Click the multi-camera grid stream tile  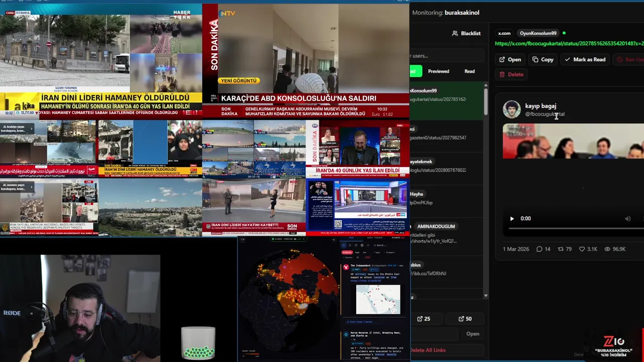point(254,149)
